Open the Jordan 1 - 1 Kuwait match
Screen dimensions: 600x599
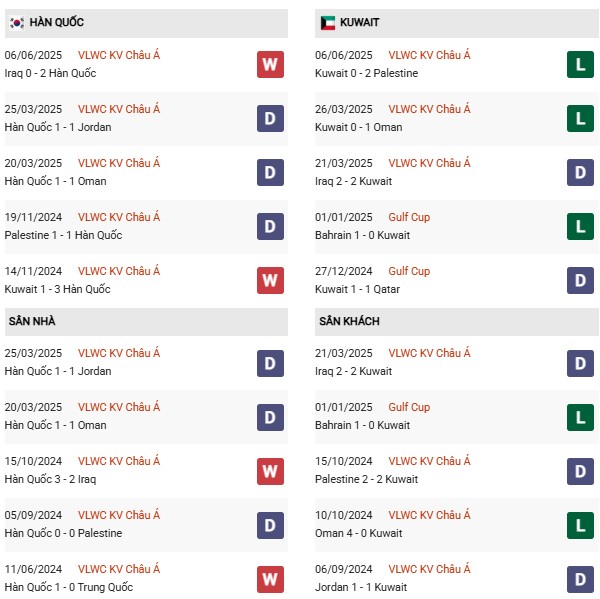(x=362, y=587)
